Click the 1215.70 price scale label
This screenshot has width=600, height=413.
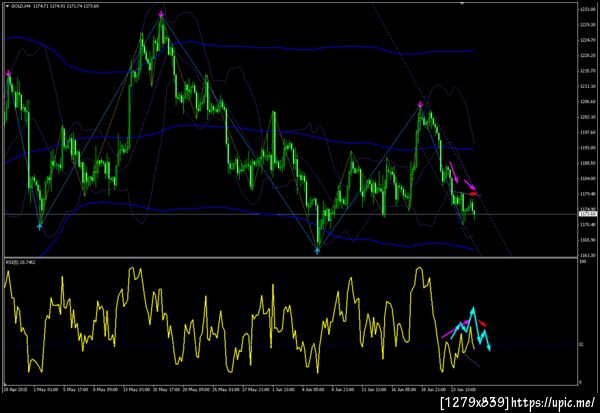coord(588,71)
